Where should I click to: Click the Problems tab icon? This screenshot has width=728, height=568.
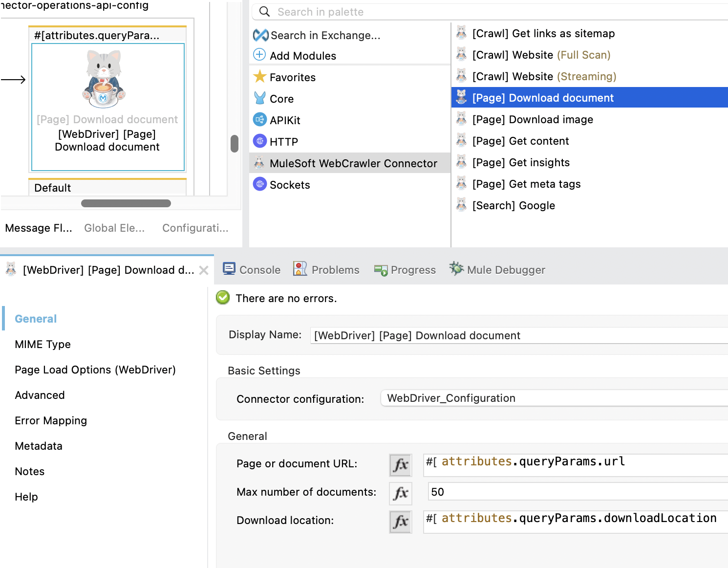pos(300,269)
